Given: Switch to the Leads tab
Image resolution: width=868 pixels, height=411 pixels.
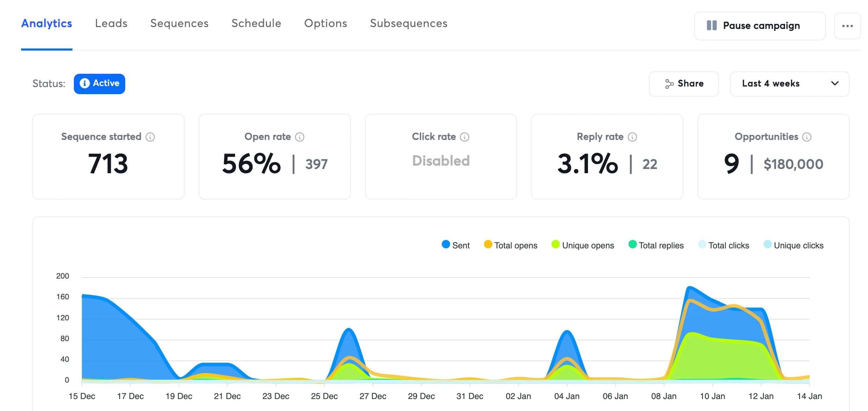Looking at the screenshot, I should [111, 24].
